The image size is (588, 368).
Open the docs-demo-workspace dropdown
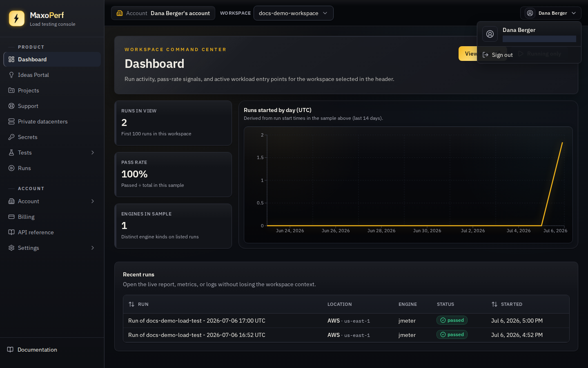(293, 13)
